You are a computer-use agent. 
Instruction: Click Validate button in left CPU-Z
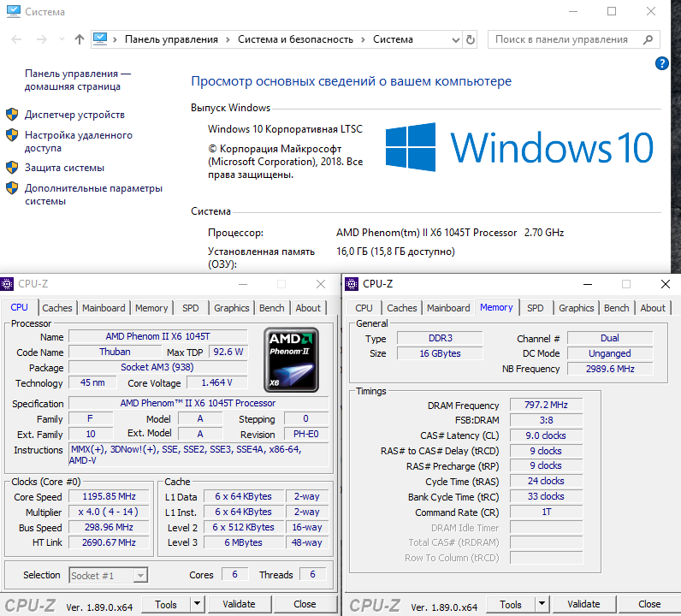[x=239, y=604]
